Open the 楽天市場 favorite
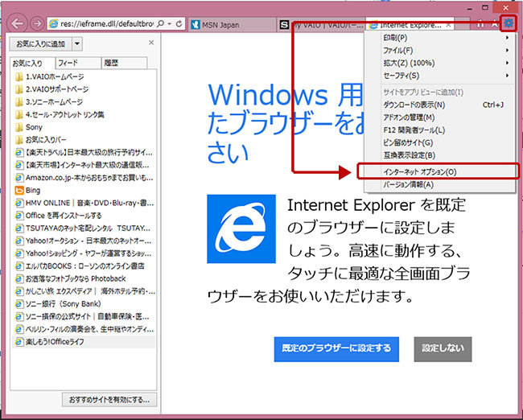 coord(84,165)
